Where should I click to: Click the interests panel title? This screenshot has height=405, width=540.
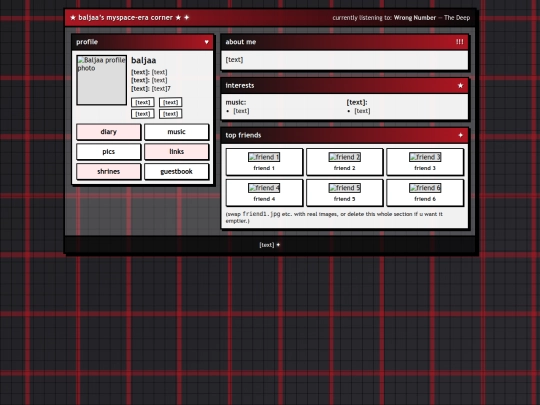tap(240, 85)
